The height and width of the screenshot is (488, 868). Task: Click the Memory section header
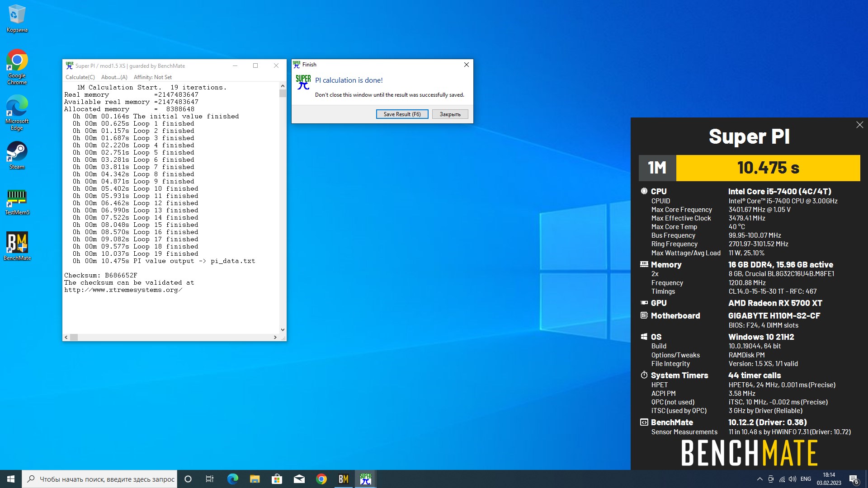pyautogui.click(x=666, y=265)
